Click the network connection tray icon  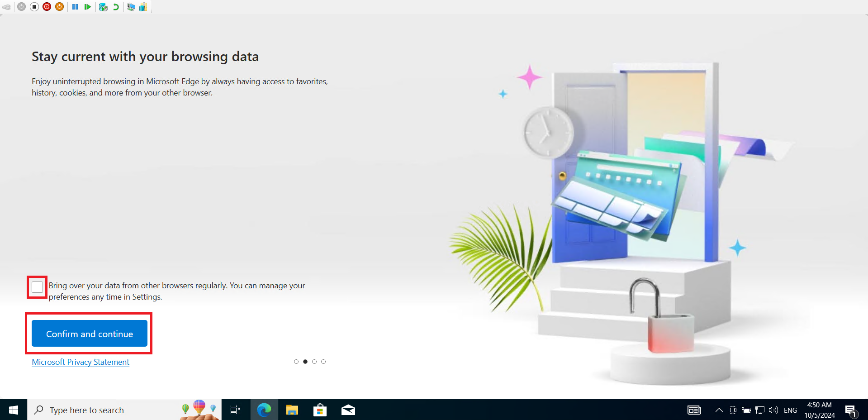pyautogui.click(x=760, y=410)
